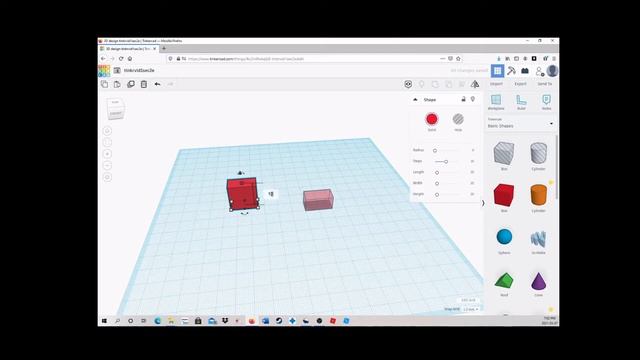Open a new browser tab
The height and width of the screenshot is (360, 640).
pos(164,49)
